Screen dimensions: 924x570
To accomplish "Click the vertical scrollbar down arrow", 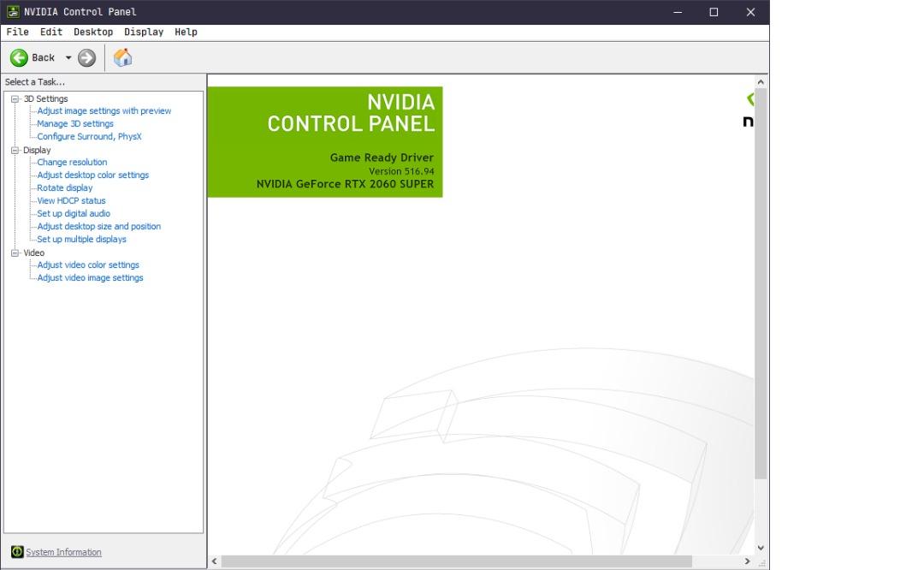I will pos(761,548).
